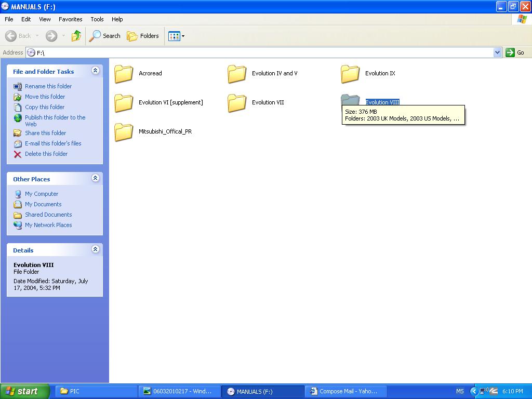Screen dimensions: 532x399
Task: Click the Up folder toolbar icon
Action: pos(76,36)
